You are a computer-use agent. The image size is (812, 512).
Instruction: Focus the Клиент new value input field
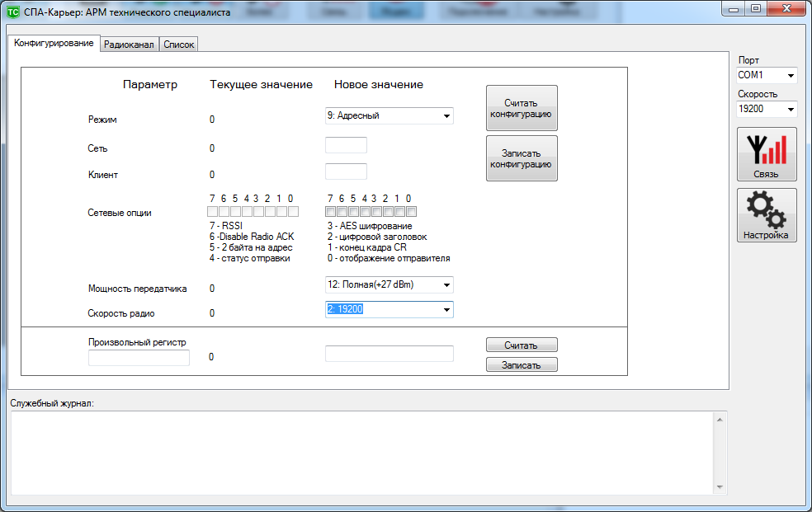click(x=346, y=171)
